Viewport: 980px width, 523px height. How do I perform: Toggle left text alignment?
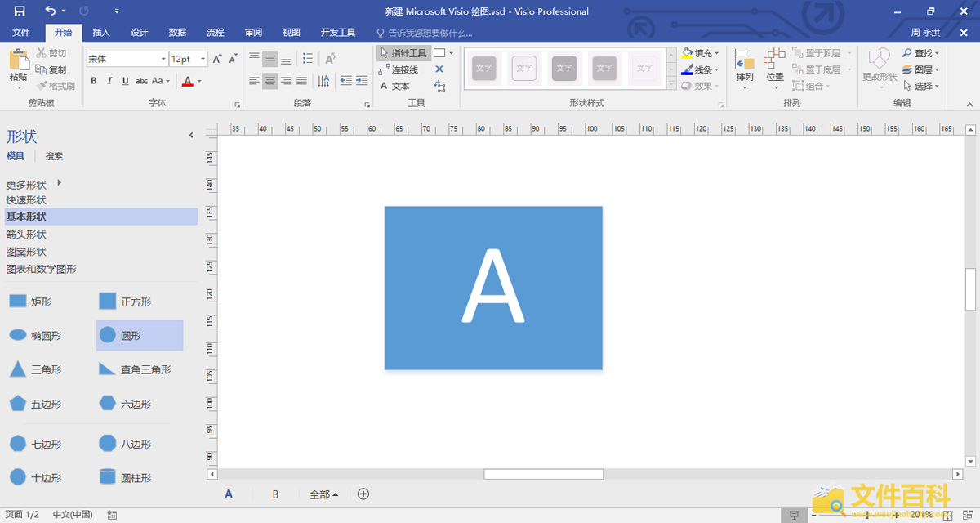(254, 81)
